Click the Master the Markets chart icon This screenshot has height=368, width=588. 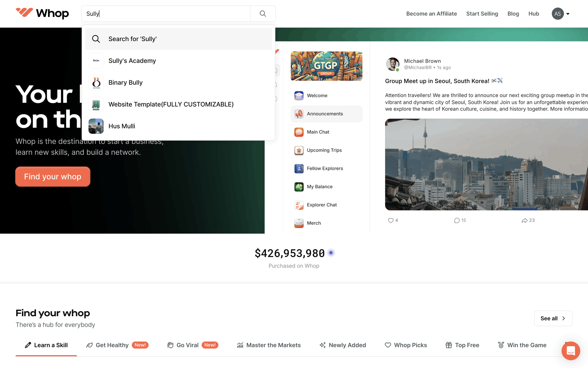(x=240, y=345)
